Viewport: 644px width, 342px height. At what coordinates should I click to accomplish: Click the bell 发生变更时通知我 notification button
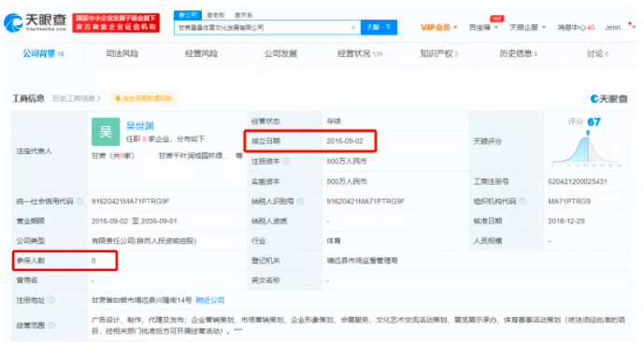pyautogui.click(x=143, y=98)
